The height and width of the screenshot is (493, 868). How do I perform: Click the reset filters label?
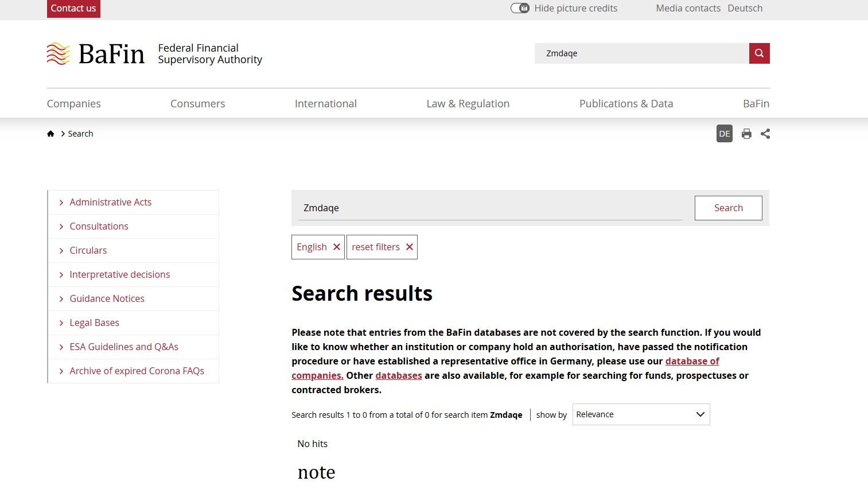(x=376, y=247)
